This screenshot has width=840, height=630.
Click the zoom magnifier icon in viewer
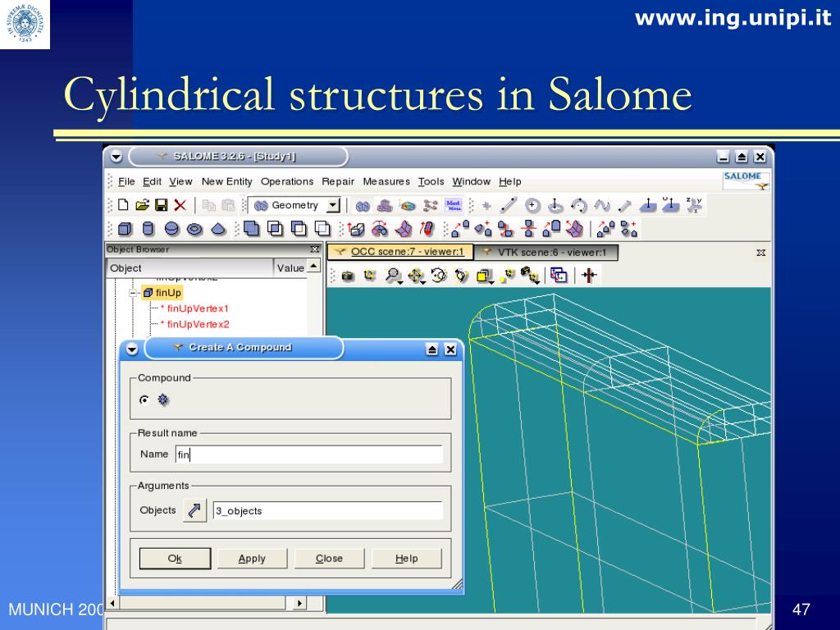click(393, 276)
